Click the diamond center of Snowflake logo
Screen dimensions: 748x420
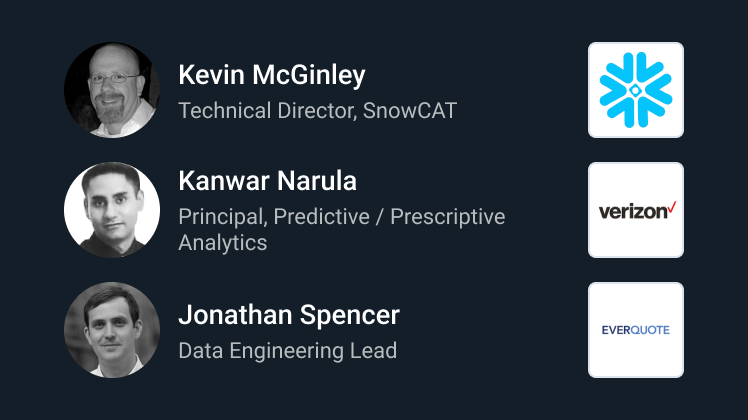(635, 90)
